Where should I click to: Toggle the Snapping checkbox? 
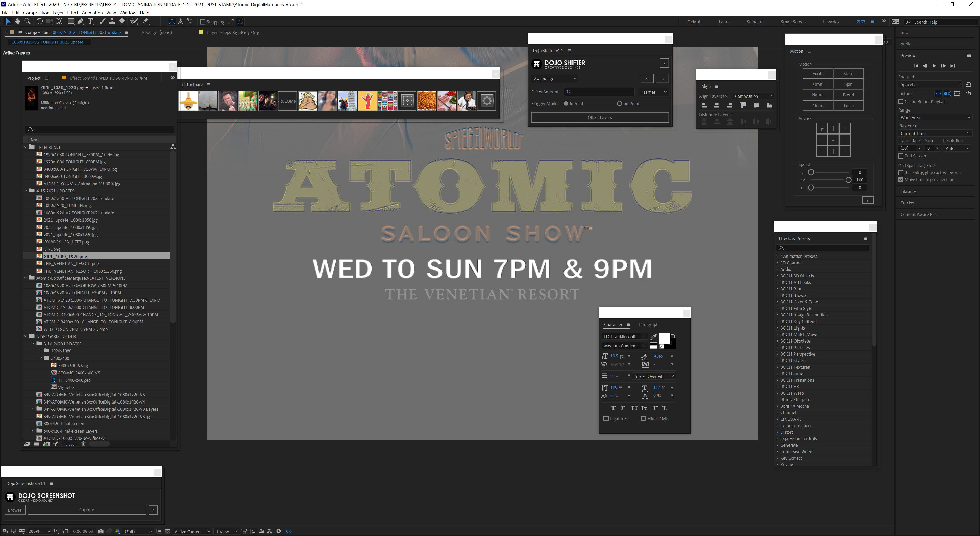tap(203, 22)
